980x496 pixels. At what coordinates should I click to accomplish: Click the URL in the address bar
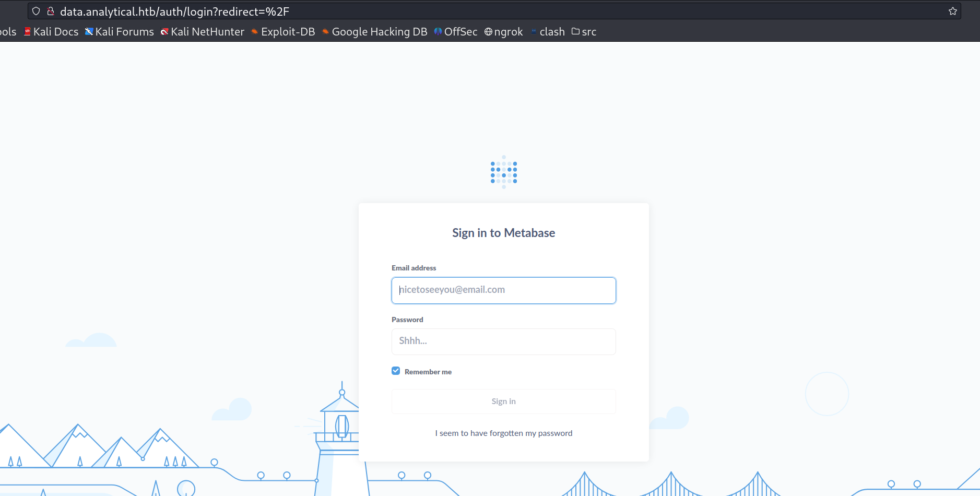(x=174, y=11)
